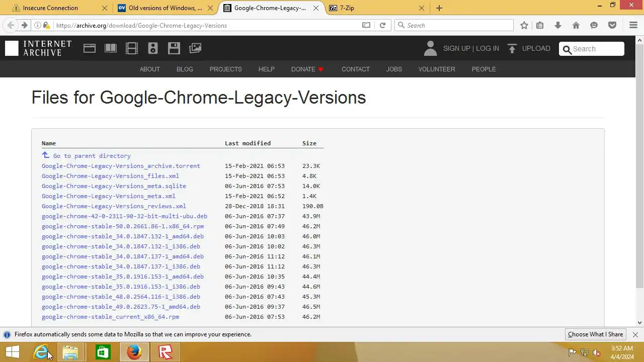Click the Roblox taskbar icon

(165, 352)
